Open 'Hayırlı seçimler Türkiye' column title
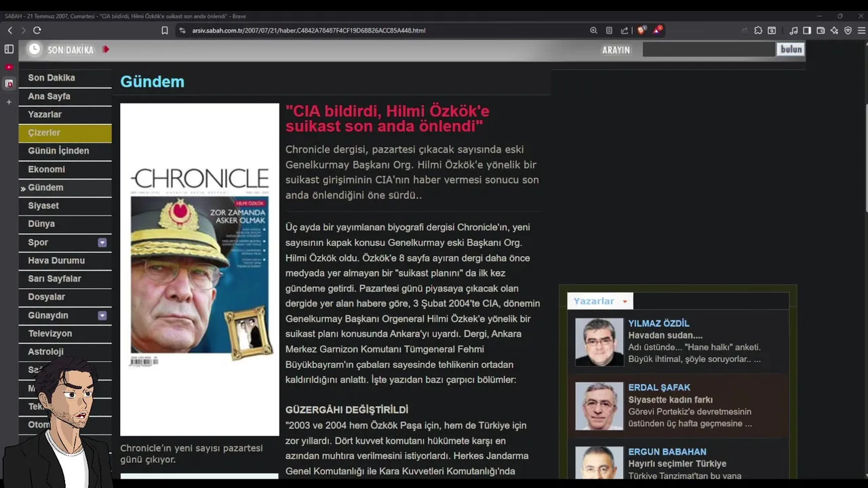This screenshot has height=488, width=868. click(x=677, y=464)
